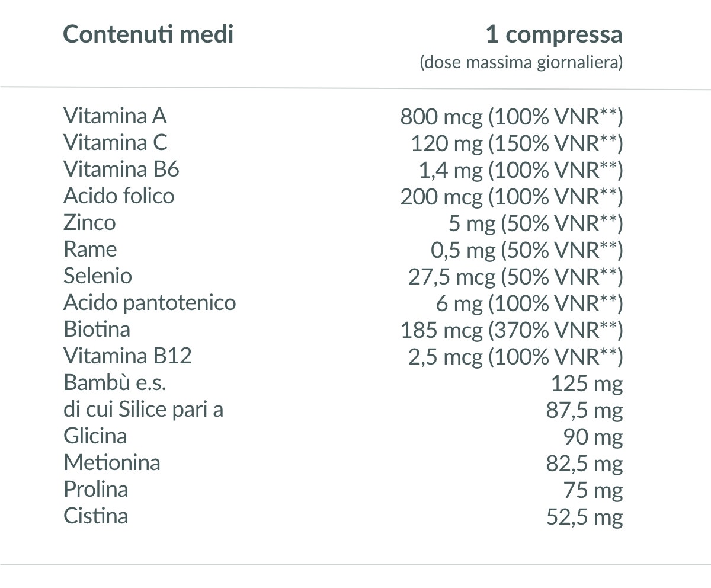Select the '1 compressa' column header
Screen dimensions: 711x588
[554, 36]
